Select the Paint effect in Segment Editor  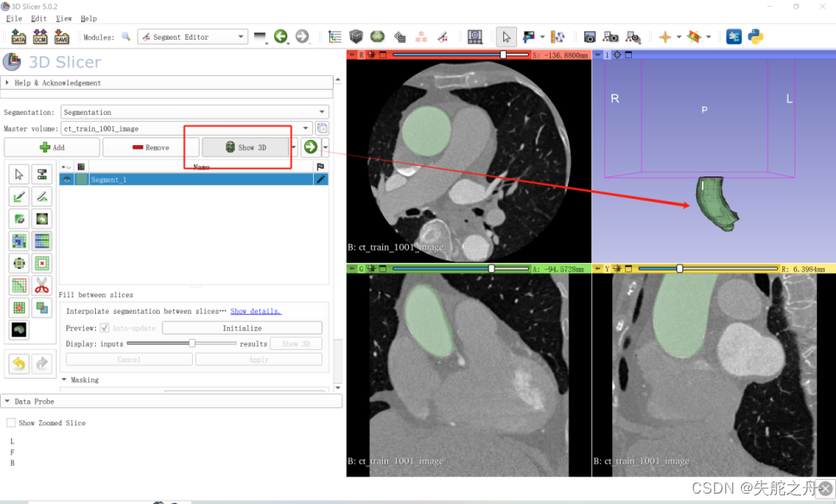17,196
